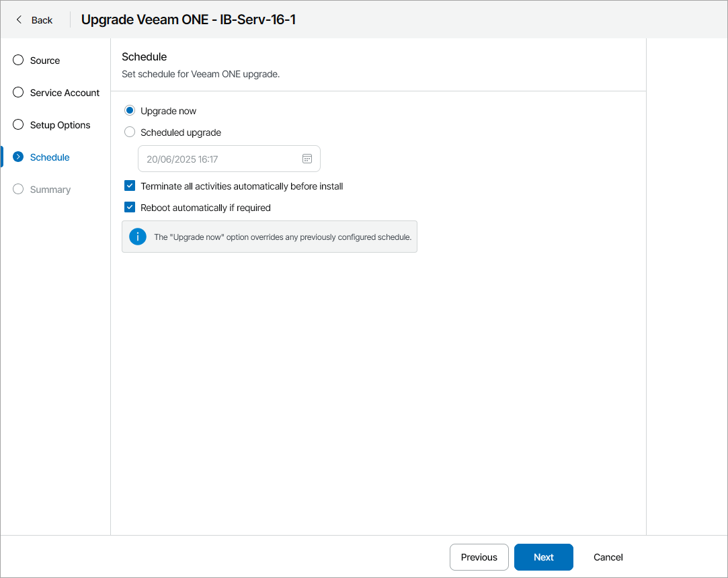Click the back arrow chevron icon
This screenshot has width=728, height=578.
pyautogui.click(x=17, y=19)
